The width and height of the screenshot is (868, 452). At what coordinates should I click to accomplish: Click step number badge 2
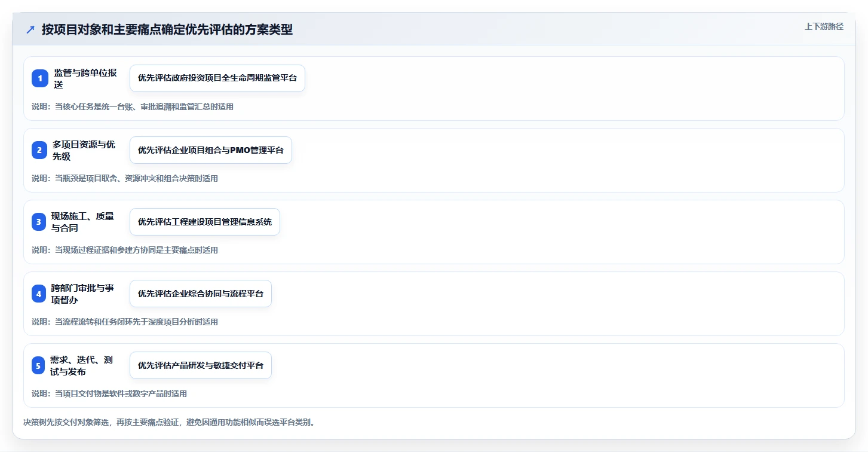39,150
